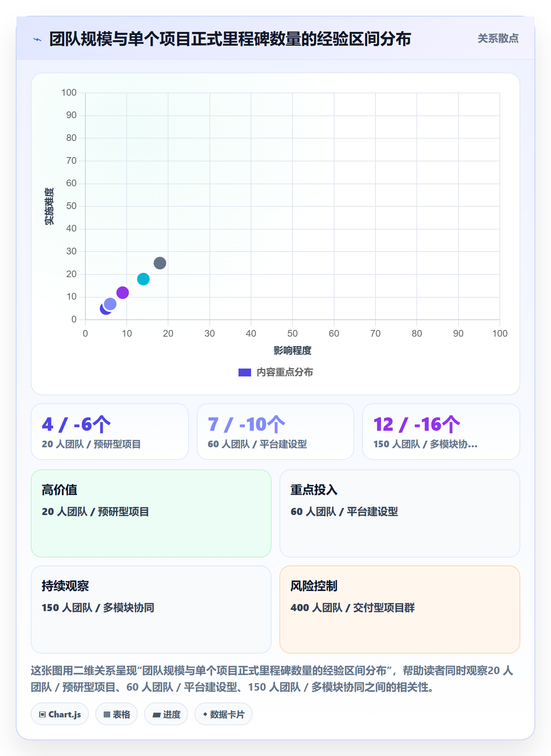
Task: Open the 4 / -6个 stat card
Action: [110, 432]
